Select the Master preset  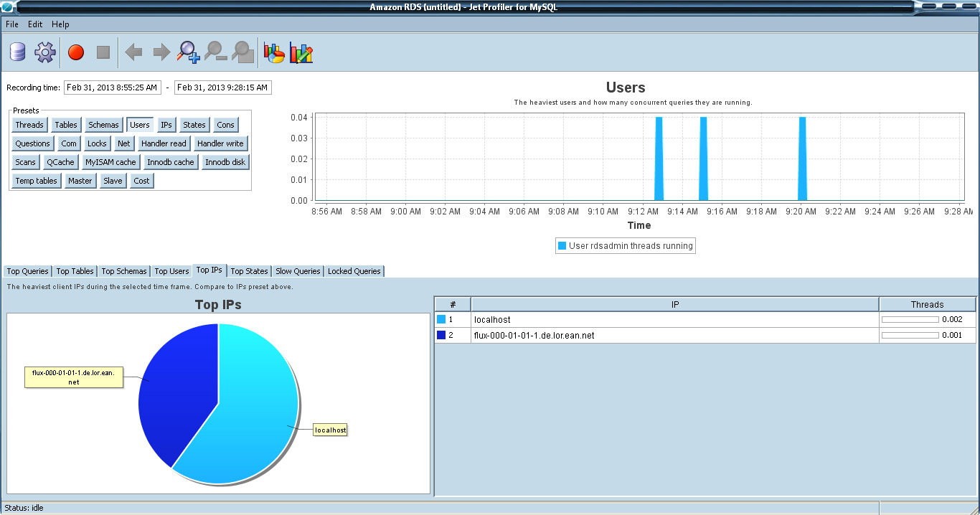[x=80, y=181]
